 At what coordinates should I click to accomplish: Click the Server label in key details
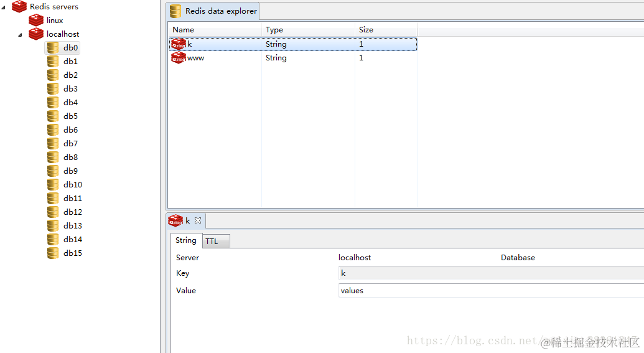tap(187, 258)
